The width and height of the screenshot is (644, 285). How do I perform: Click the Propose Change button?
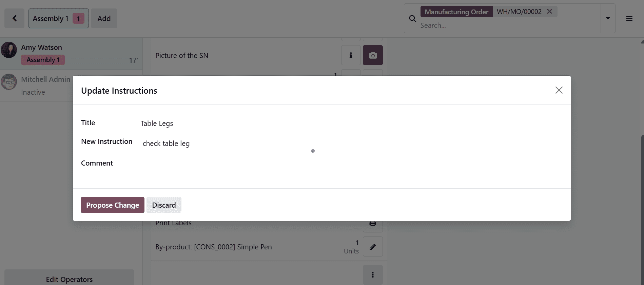[x=112, y=205]
